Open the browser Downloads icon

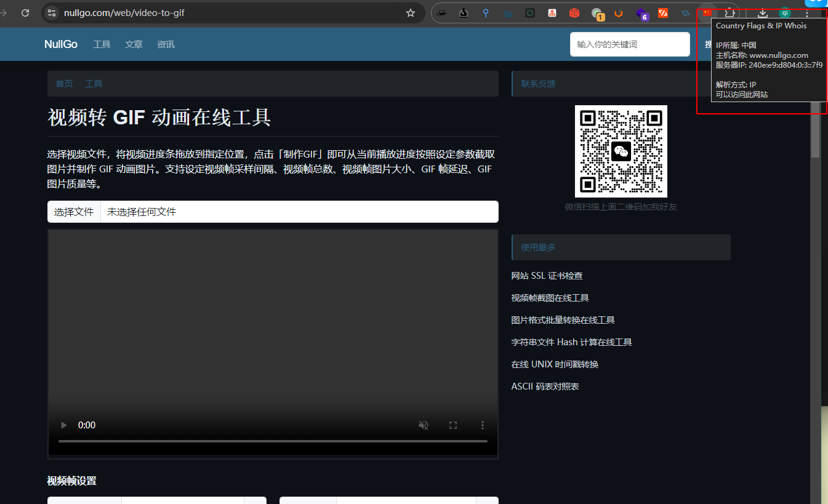762,13
